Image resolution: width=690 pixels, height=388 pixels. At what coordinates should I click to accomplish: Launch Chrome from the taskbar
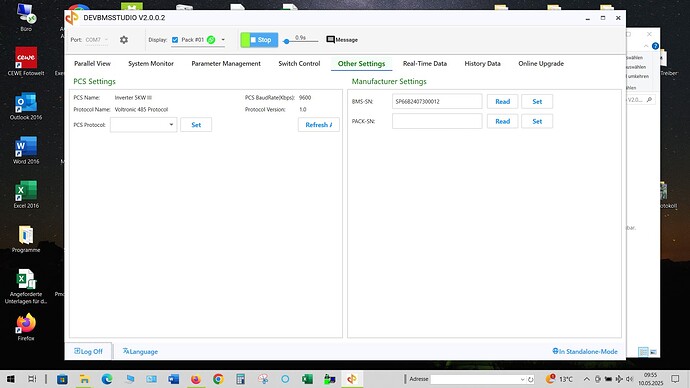pos(218,379)
